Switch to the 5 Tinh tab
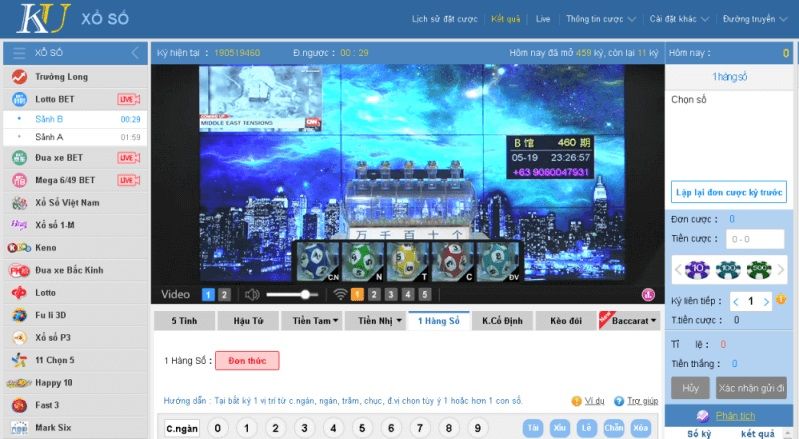Viewport: 799px width, 439px height. tap(184, 321)
